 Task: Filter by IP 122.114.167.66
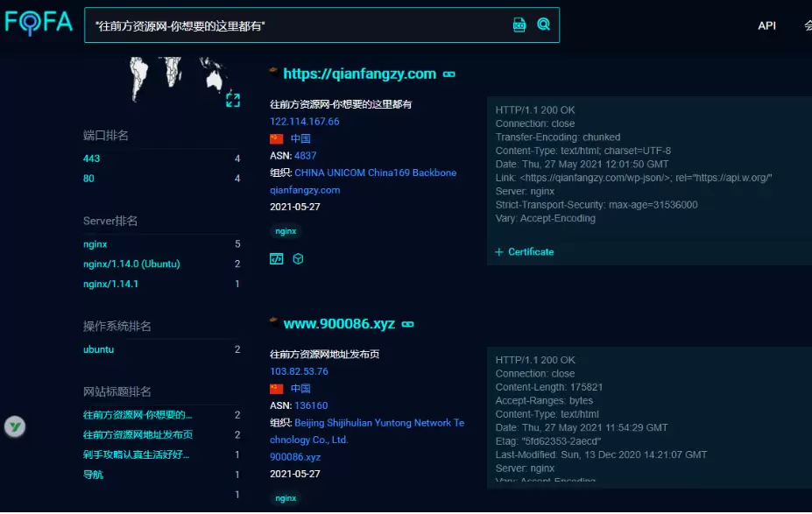tap(305, 122)
